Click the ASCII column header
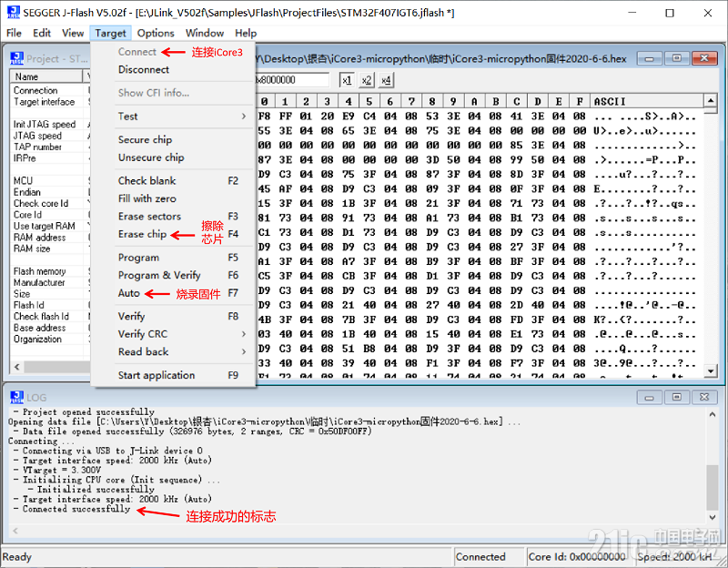Viewport: 728px width, 568px height. [647, 101]
